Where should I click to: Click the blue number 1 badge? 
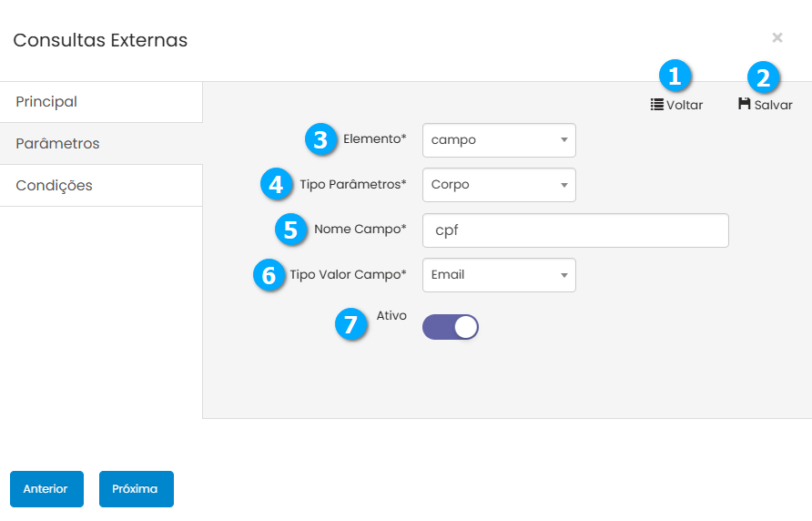pyautogui.click(x=675, y=77)
